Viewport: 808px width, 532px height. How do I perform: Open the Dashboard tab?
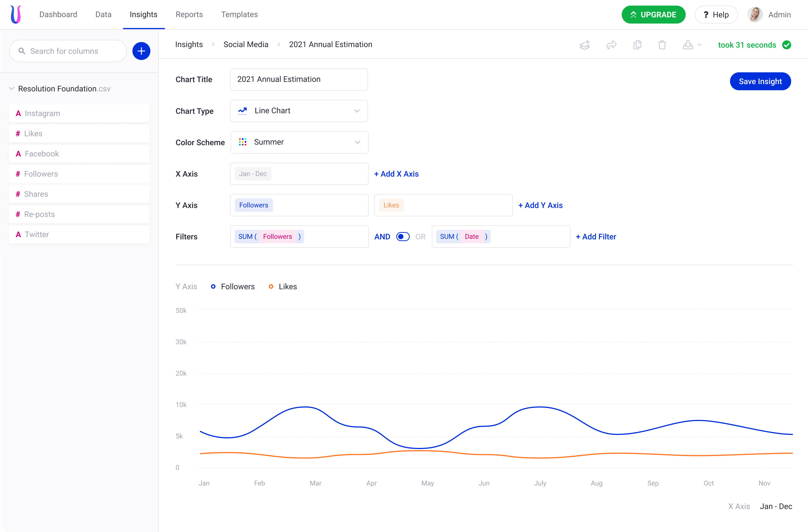58,15
